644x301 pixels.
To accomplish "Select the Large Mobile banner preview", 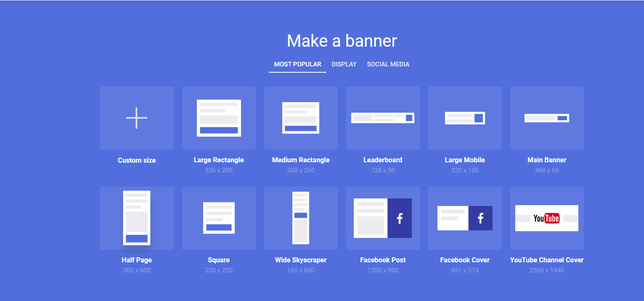I will 465,118.
